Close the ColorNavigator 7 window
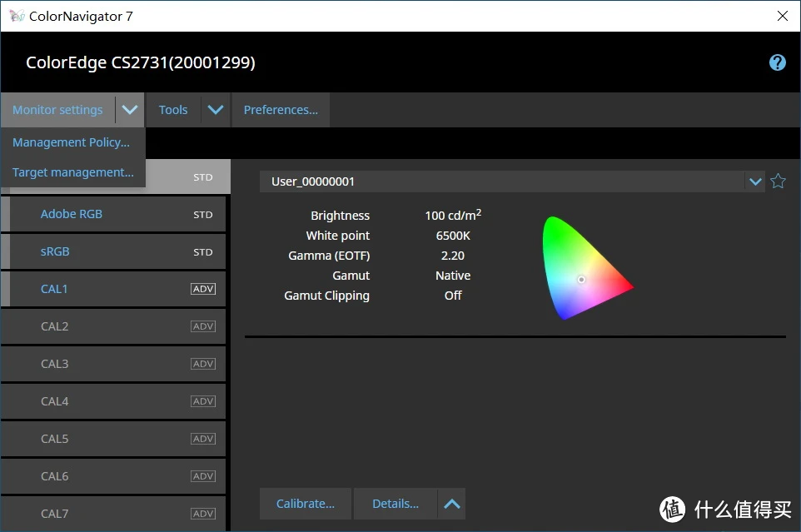The width and height of the screenshot is (801, 532). pos(782,16)
